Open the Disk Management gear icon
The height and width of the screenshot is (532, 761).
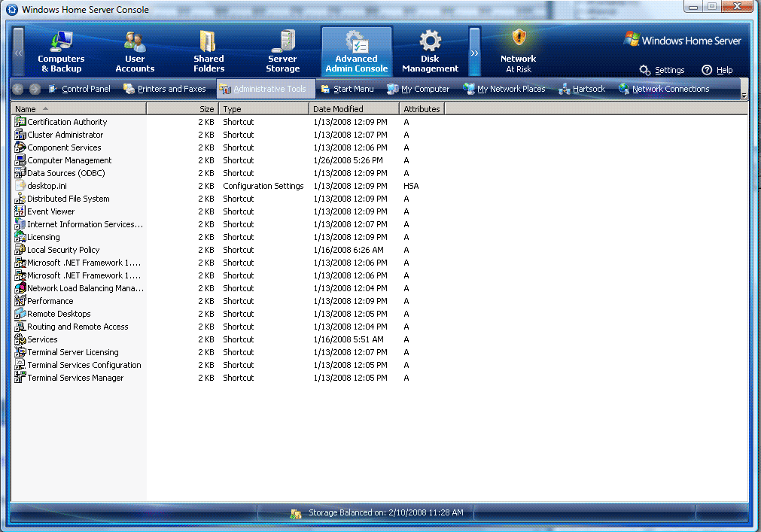[430, 41]
